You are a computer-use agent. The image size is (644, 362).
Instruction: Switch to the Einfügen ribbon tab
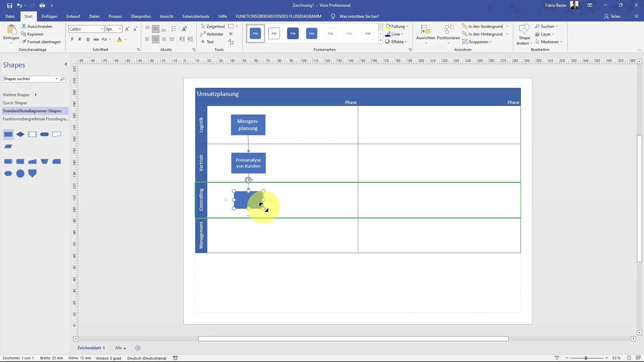click(49, 16)
